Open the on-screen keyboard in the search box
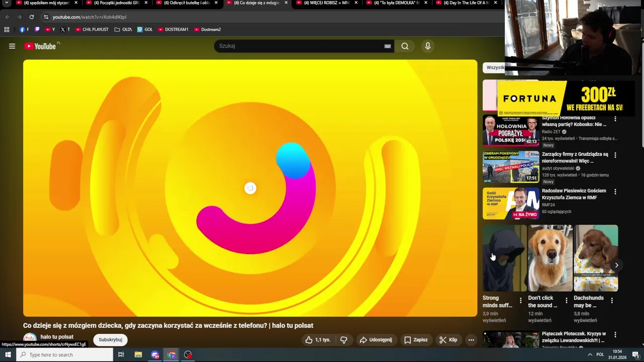644x362 pixels. [x=387, y=46]
